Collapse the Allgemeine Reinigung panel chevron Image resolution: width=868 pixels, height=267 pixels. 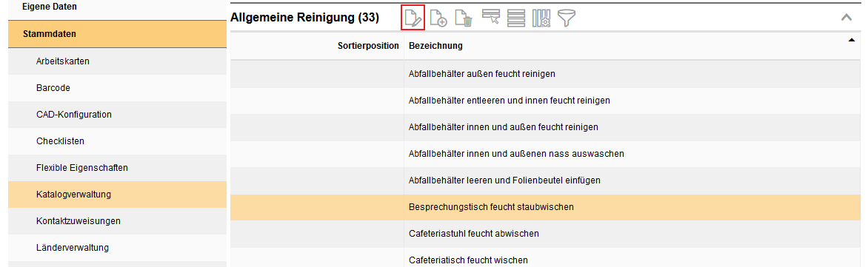[x=846, y=18]
